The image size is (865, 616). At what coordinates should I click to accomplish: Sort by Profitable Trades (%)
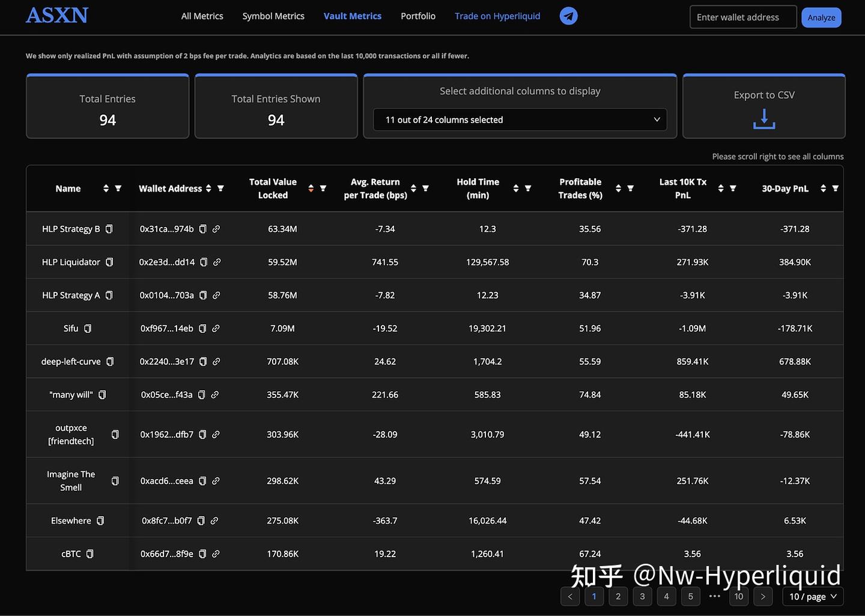point(618,189)
